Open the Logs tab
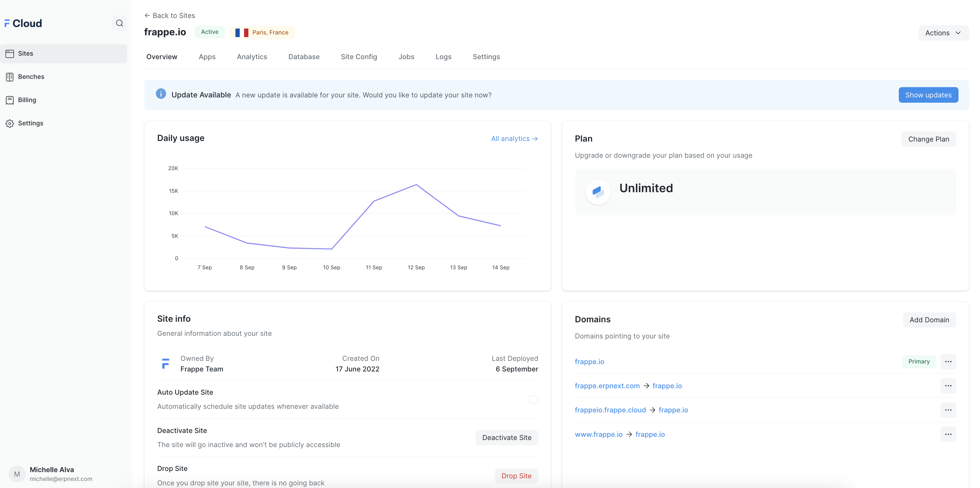This screenshot has width=980, height=488. tap(443, 57)
